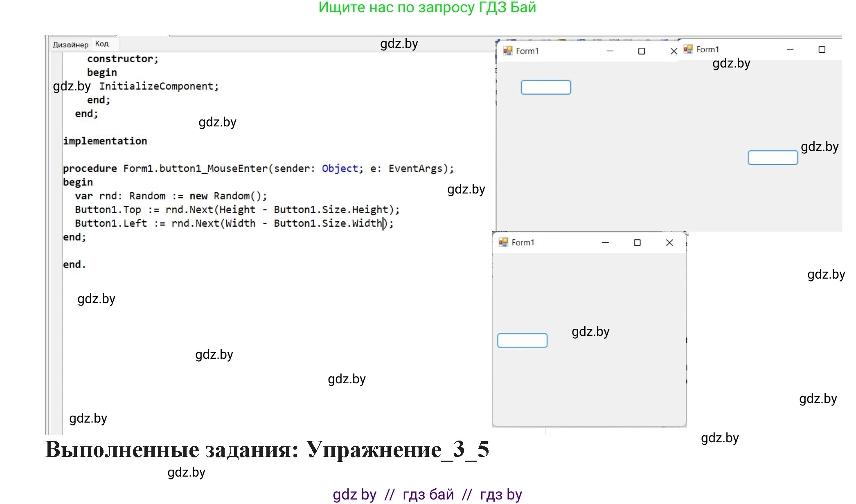Maximize the top-right Form1 window
This screenshot has height=504, width=856.
pyautogui.click(x=822, y=49)
